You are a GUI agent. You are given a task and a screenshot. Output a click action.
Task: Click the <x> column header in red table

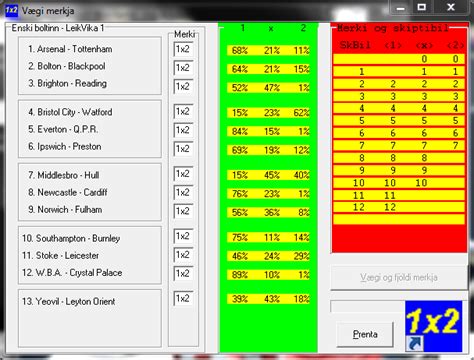(424, 45)
